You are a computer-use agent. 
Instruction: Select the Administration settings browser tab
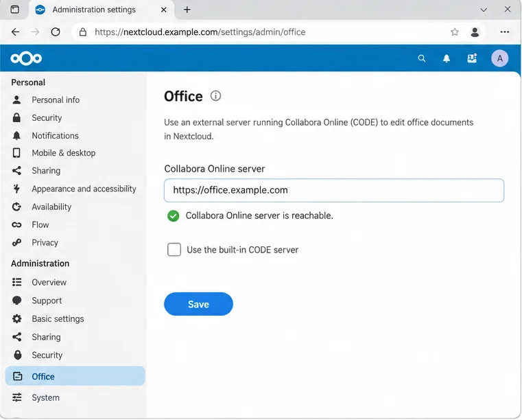[101, 10]
